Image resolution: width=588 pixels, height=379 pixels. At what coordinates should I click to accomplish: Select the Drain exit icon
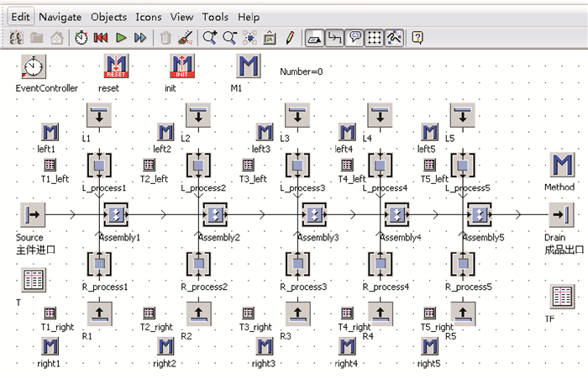(x=561, y=214)
